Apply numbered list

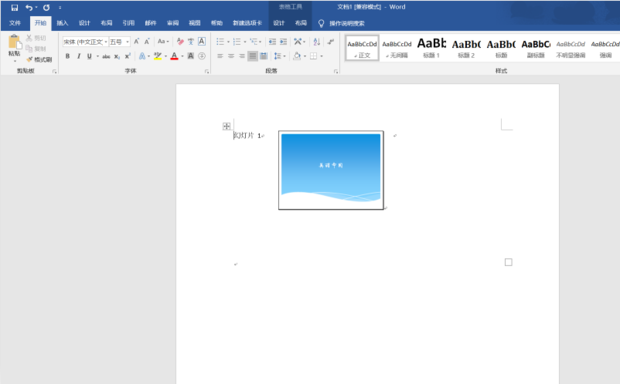click(x=236, y=42)
